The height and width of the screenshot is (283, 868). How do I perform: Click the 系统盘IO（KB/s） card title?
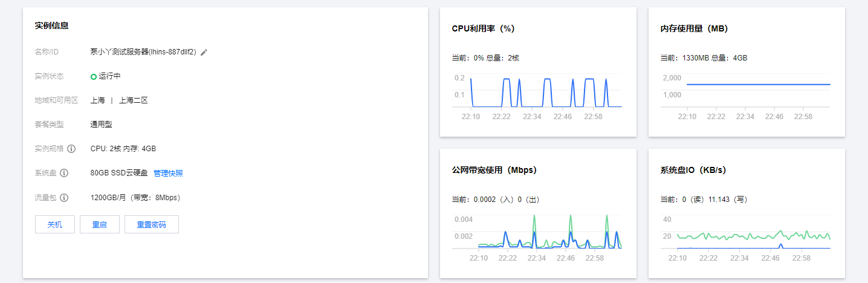click(x=693, y=170)
